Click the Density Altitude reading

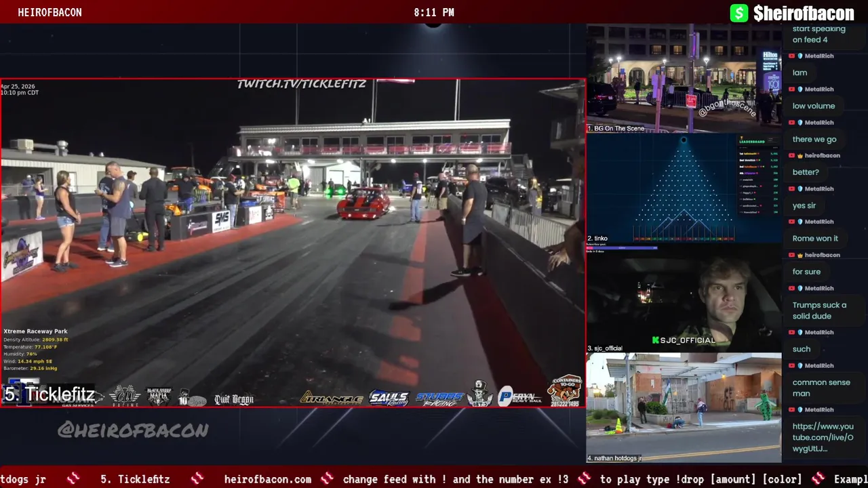tap(35, 340)
